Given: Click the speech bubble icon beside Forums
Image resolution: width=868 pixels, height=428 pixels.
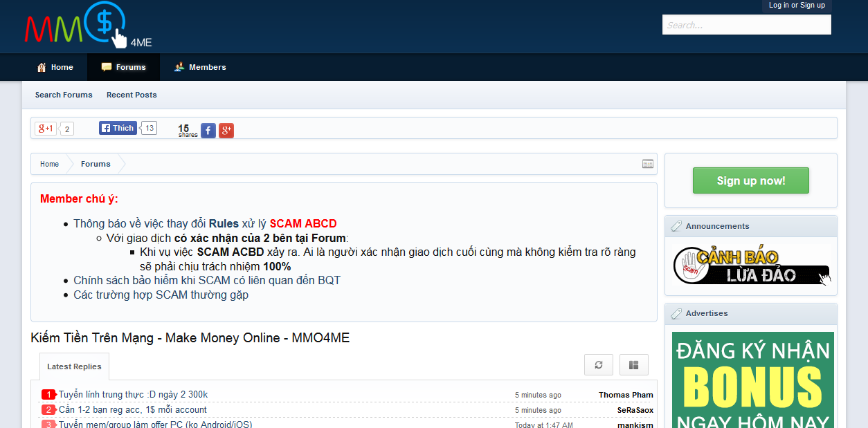Looking at the screenshot, I should [107, 67].
